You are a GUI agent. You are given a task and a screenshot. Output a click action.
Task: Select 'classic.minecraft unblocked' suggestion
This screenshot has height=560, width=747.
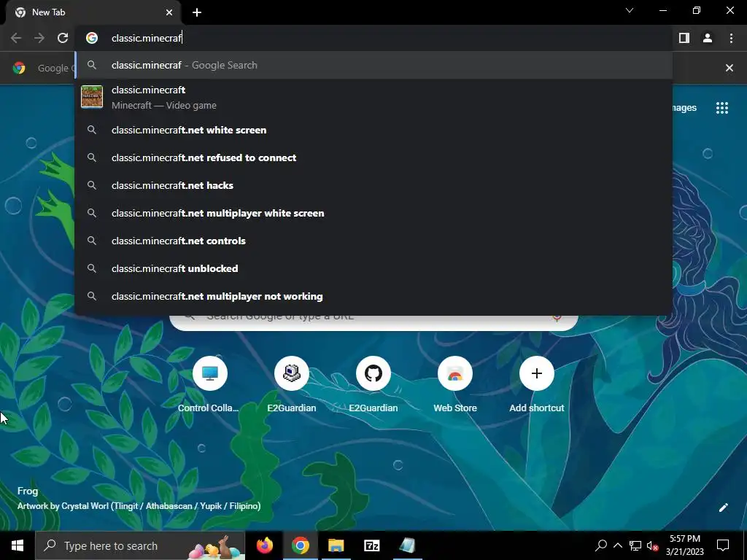tap(374, 268)
